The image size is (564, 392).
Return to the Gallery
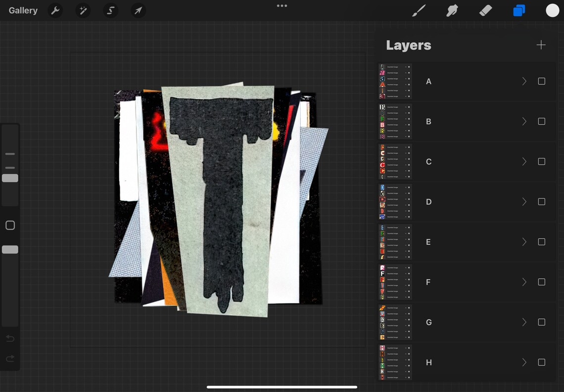[x=22, y=10]
